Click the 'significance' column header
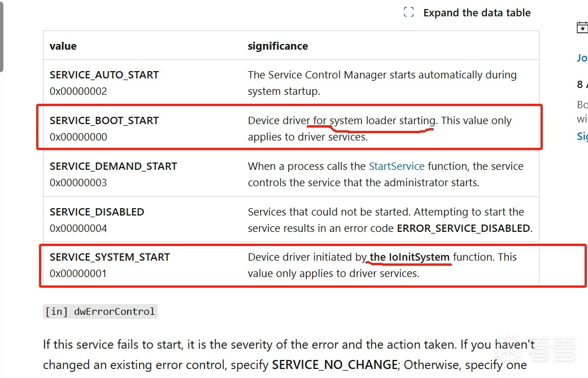 (x=278, y=46)
